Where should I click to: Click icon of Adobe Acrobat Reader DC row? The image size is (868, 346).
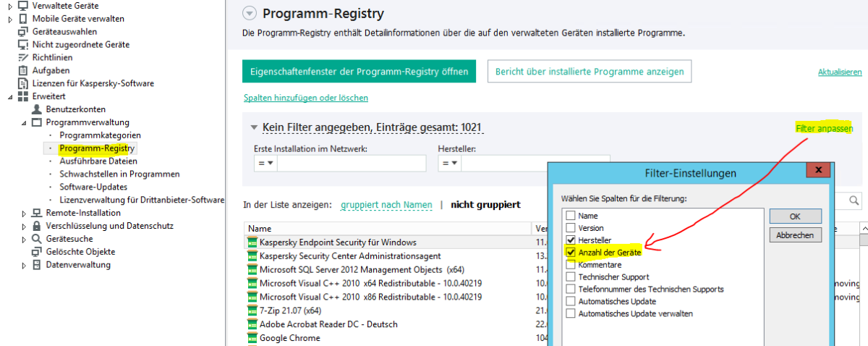(252, 324)
